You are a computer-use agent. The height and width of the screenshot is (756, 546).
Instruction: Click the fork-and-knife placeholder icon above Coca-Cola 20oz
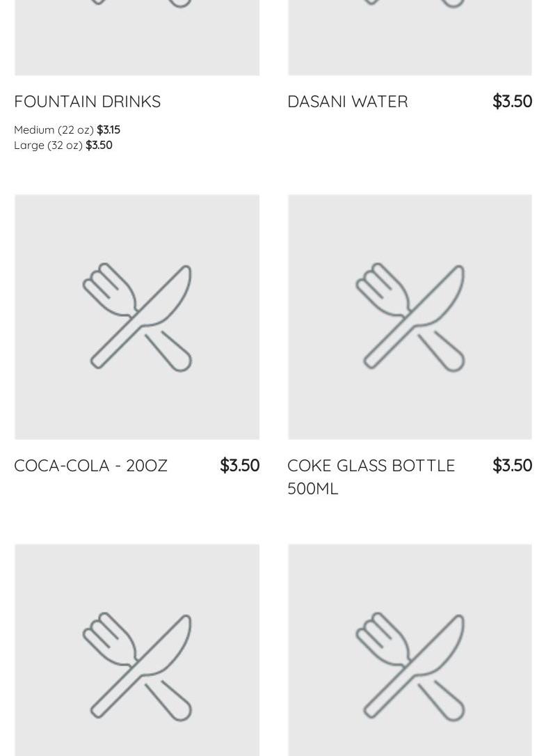[137, 317]
